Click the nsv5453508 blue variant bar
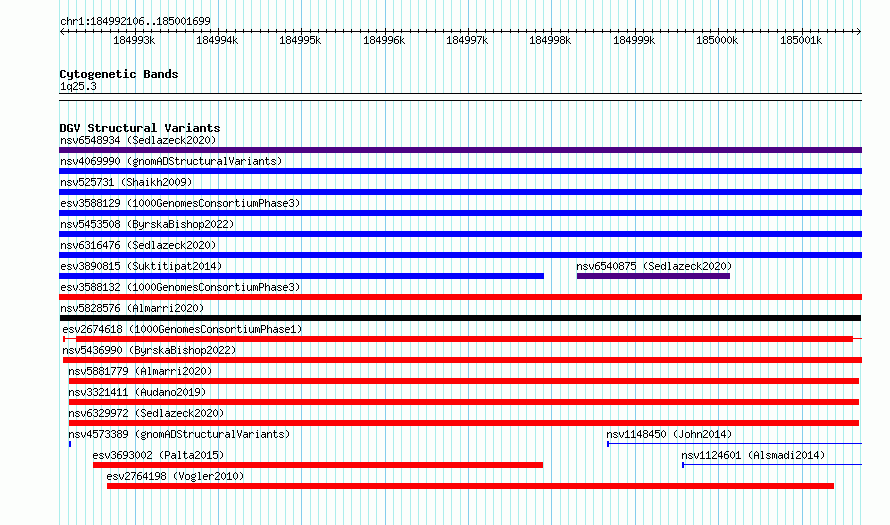The height and width of the screenshot is (525, 890). [460, 234]
